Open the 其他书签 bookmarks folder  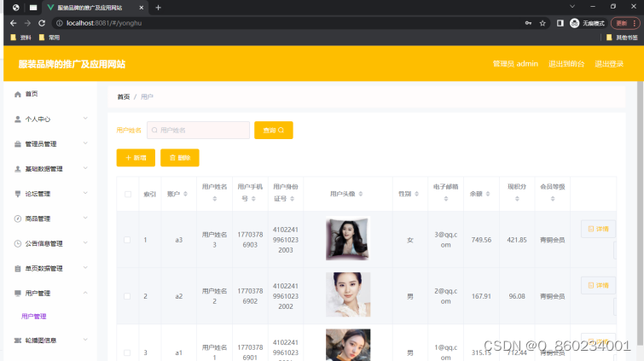[x=622, y=38]
